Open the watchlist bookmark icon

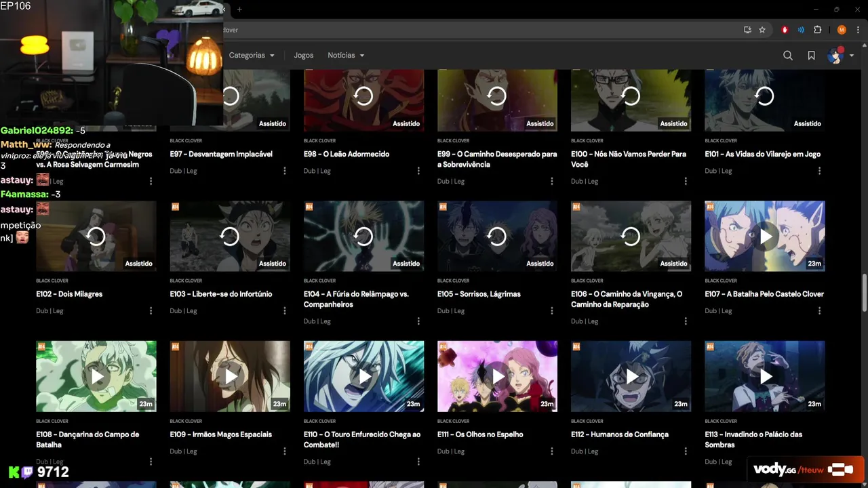click(811, 56)
